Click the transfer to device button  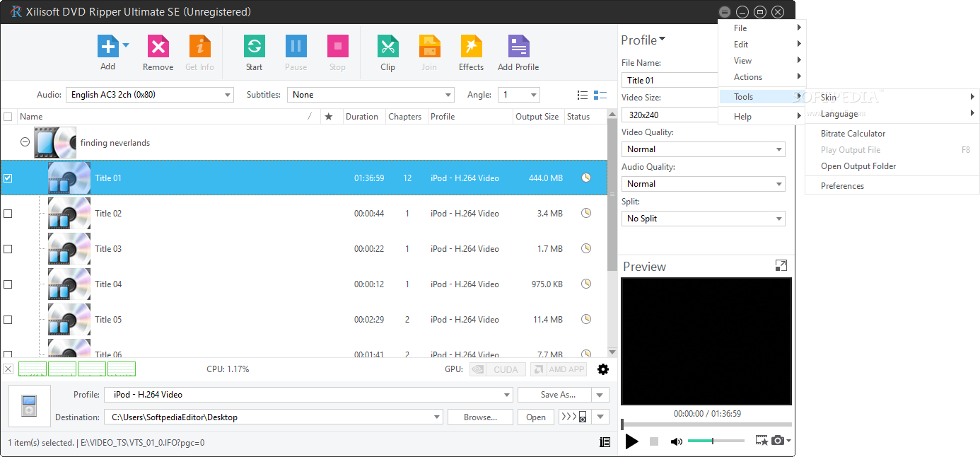575,417
